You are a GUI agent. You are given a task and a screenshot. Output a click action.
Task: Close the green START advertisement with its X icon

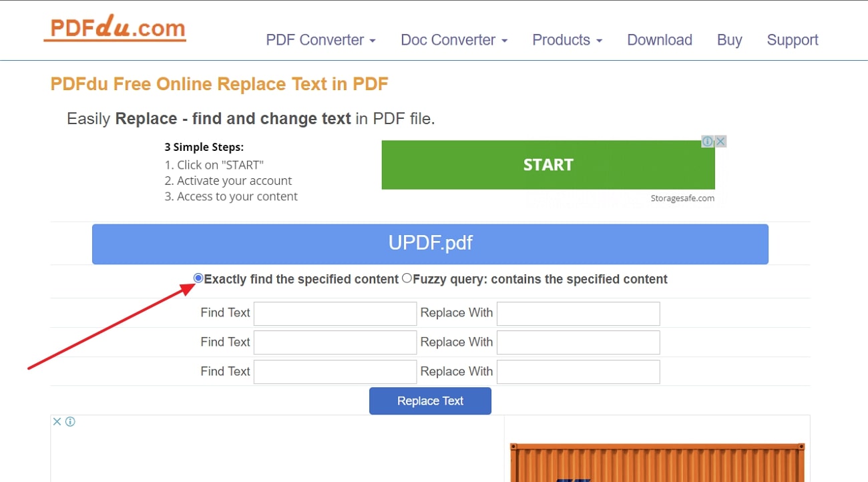(720, 141)
